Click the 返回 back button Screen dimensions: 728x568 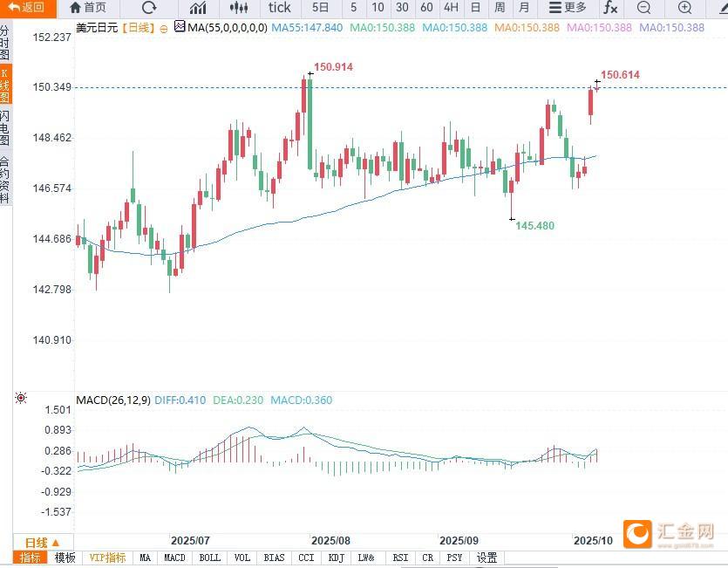click(x=27, y=8)
